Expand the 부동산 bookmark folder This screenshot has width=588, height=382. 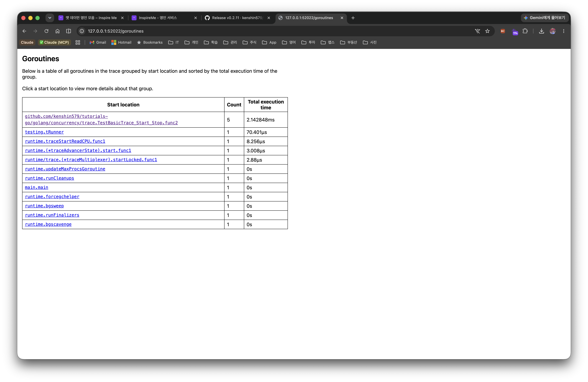[348, 42]
